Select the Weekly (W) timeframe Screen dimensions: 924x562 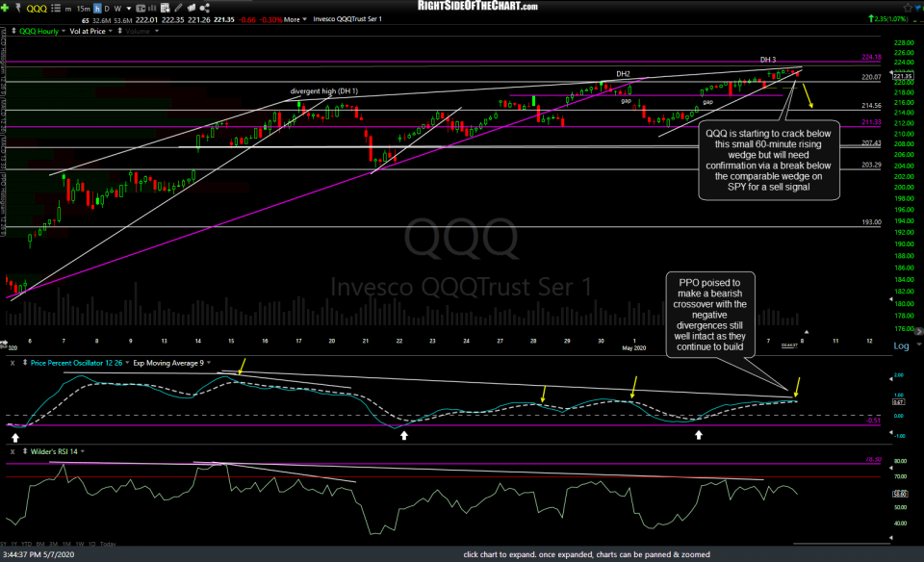point(117,8)
